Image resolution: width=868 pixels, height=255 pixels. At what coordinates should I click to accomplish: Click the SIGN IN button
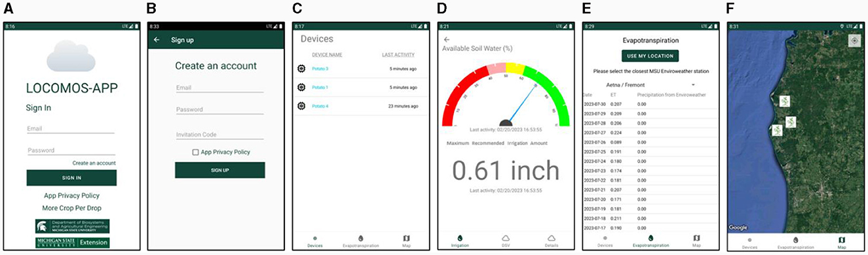pyautogui.click(x=71, y=178)
